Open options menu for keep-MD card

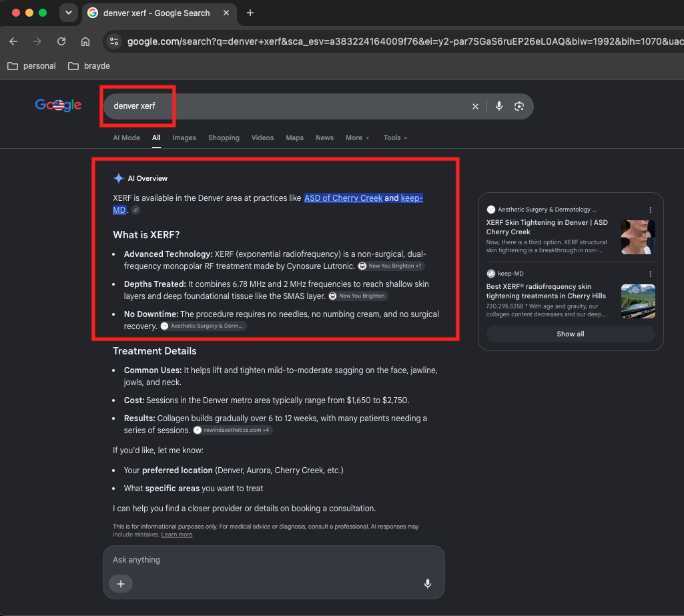tap(651, 274)
